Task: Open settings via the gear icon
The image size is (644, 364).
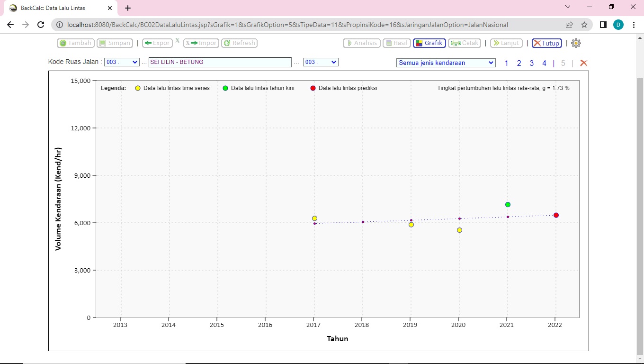Action: pos(576,43)
